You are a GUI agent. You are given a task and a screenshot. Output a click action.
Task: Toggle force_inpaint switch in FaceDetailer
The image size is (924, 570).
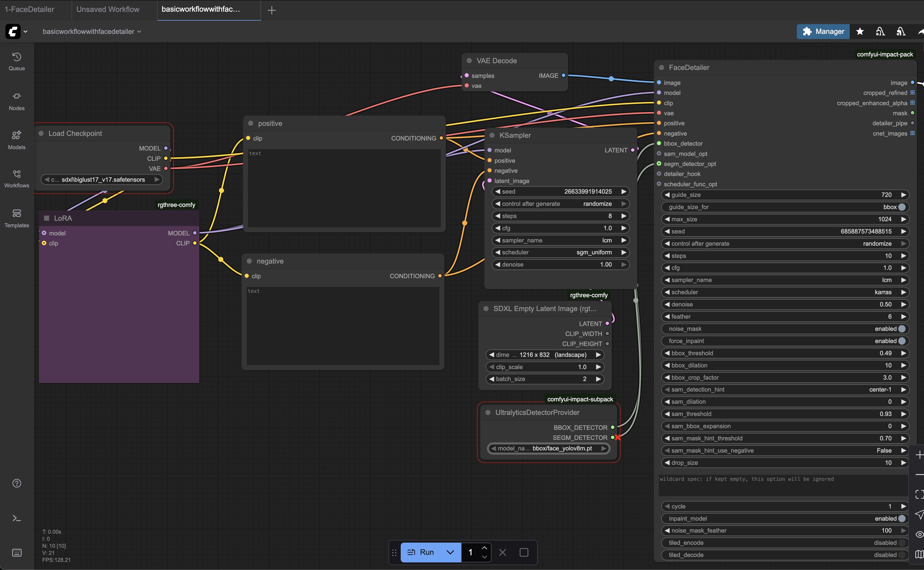(x=901, y=341)
